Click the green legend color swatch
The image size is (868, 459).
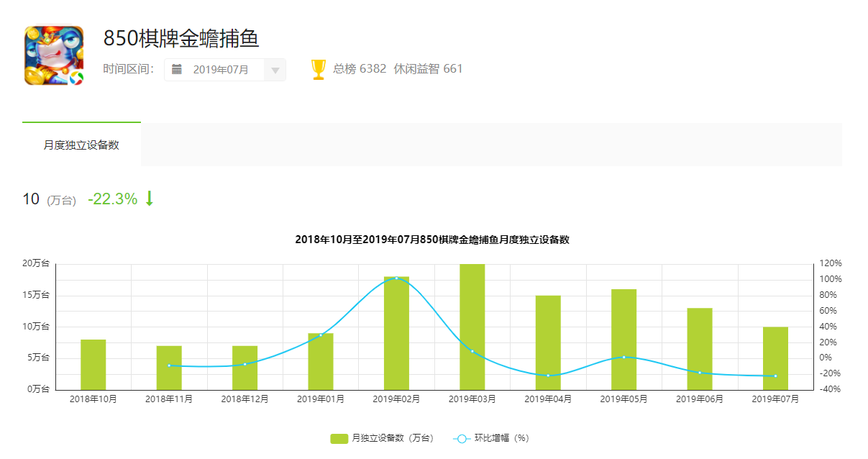tap(339, 438)
